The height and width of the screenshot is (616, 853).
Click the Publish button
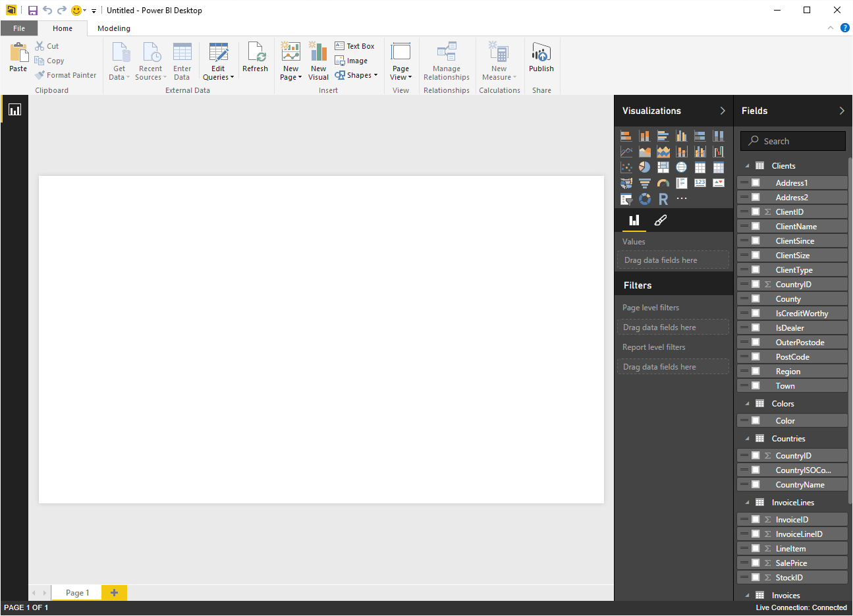click(x=541, y=58)
